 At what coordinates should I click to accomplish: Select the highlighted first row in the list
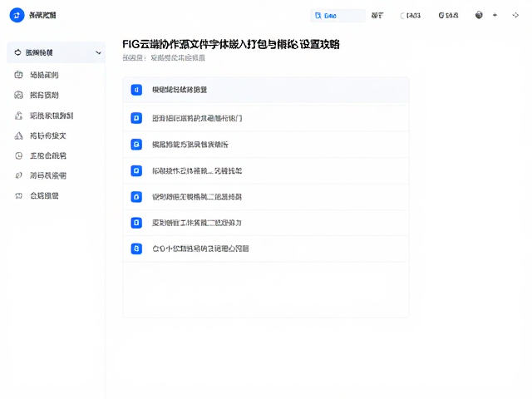[266, 90]
